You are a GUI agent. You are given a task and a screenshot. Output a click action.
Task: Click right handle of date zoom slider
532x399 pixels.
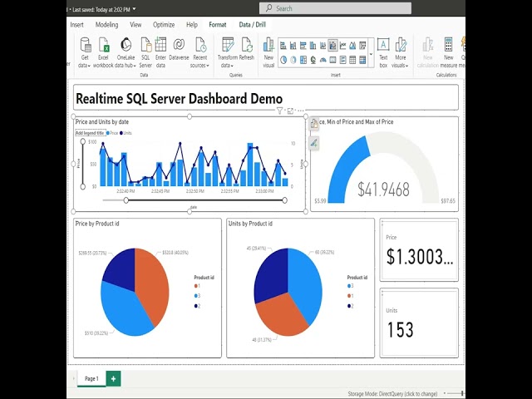tap(284, 200)
